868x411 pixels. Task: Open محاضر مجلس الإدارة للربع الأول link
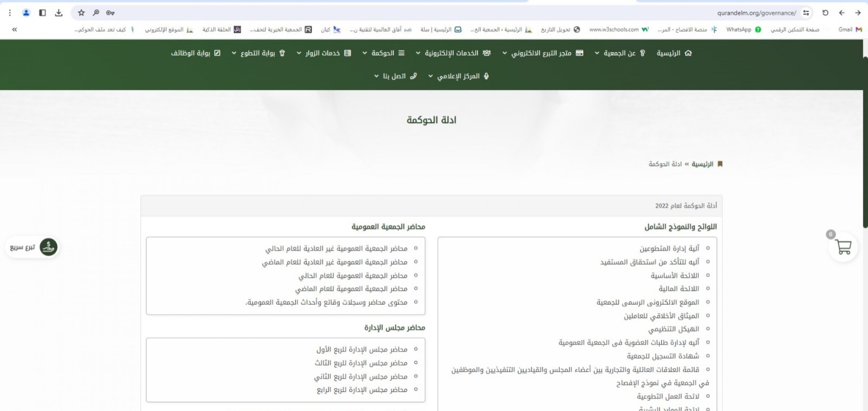[362, 349]
